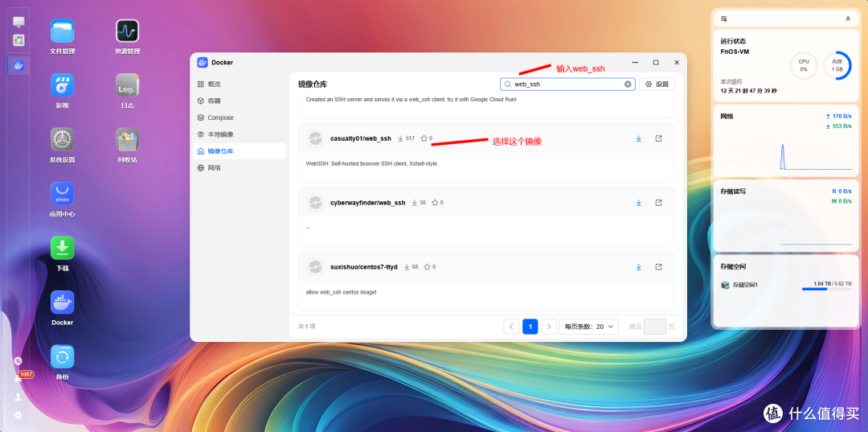The width and height of the screenshot is (868, 432).
Task: Click the CPU usage ring
Action: (803, 66)
